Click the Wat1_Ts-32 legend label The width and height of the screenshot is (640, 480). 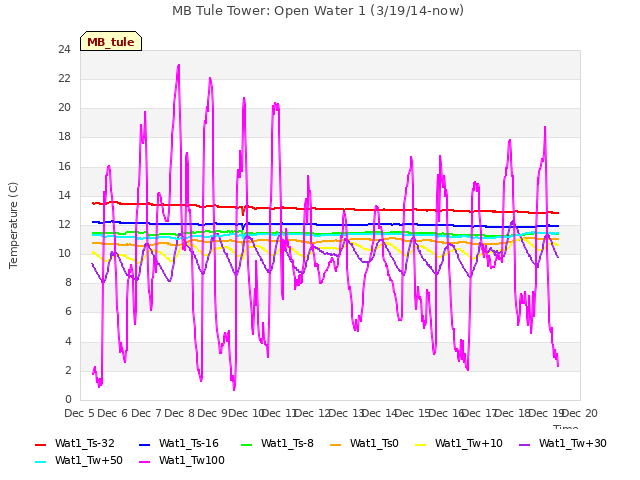click(x=84, y=443)
